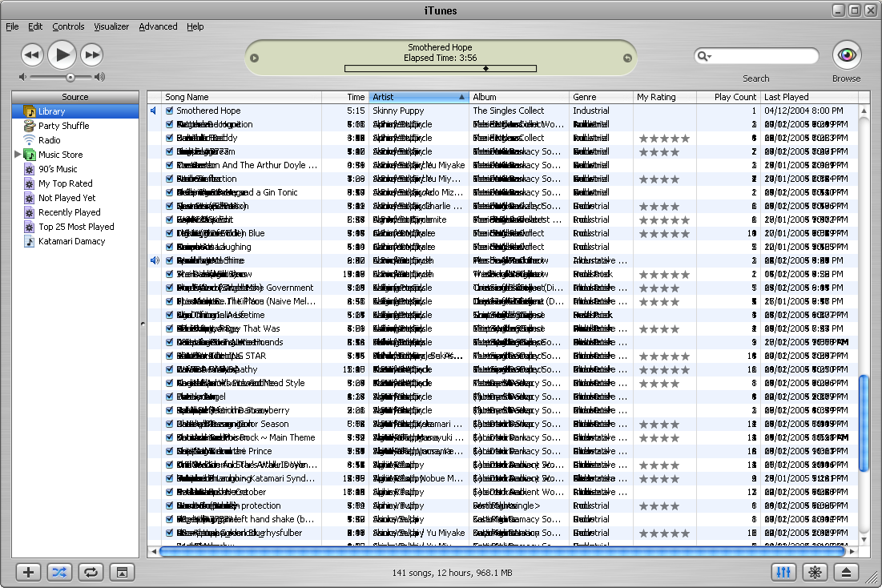Screen dimensions: 882x588
Task: Toggle repeat with the loop-arrows button
Action: point(91,573)
